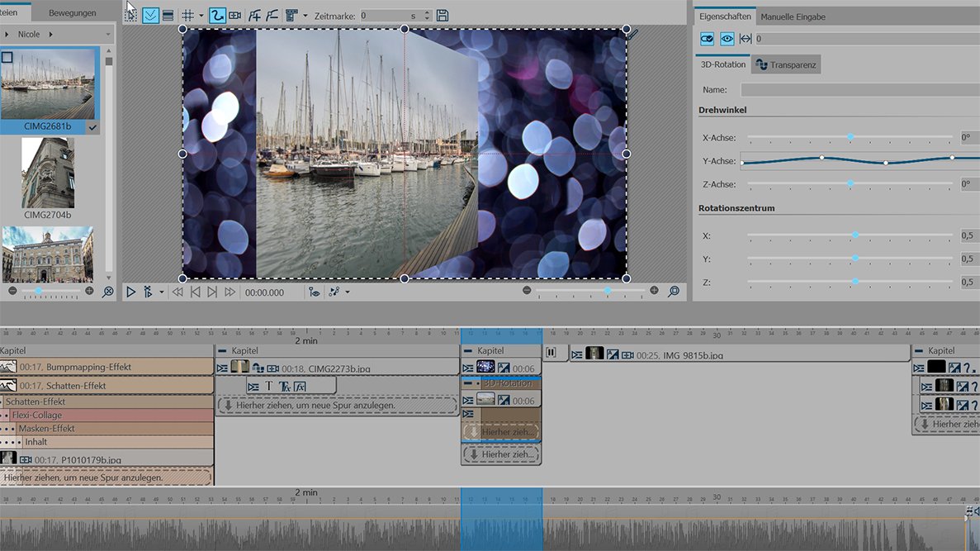Screen dimensions: 980x551
Task: Open the Transparenz tab
Action: coord(786,64)
